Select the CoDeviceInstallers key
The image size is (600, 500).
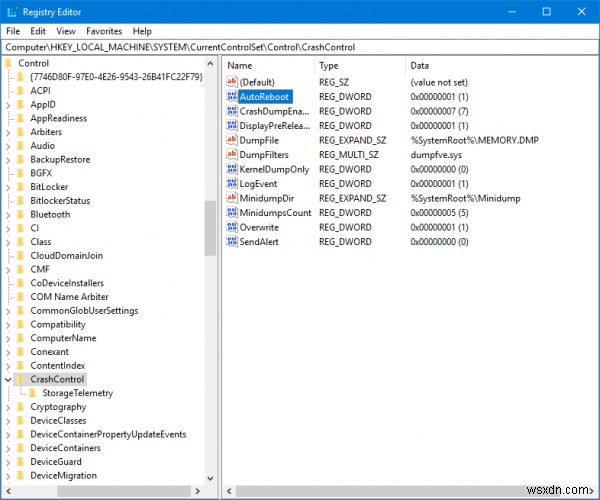(67, 283)
